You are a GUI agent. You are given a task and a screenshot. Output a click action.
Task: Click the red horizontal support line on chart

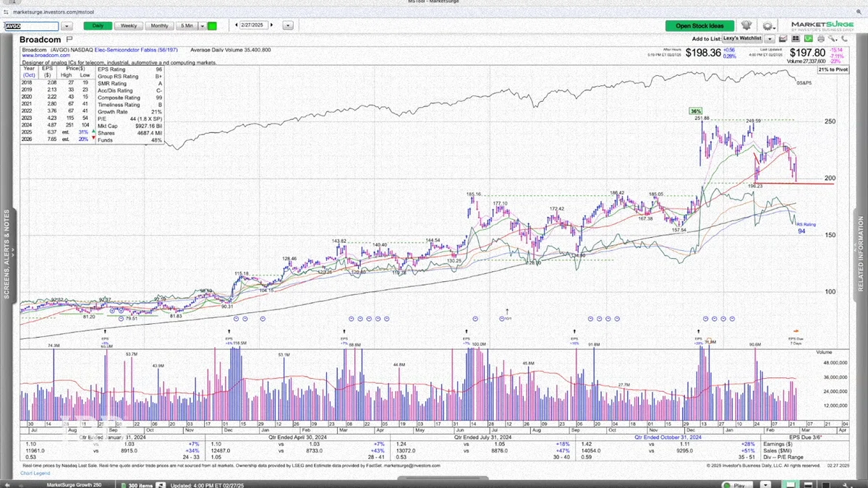(794, 184)
